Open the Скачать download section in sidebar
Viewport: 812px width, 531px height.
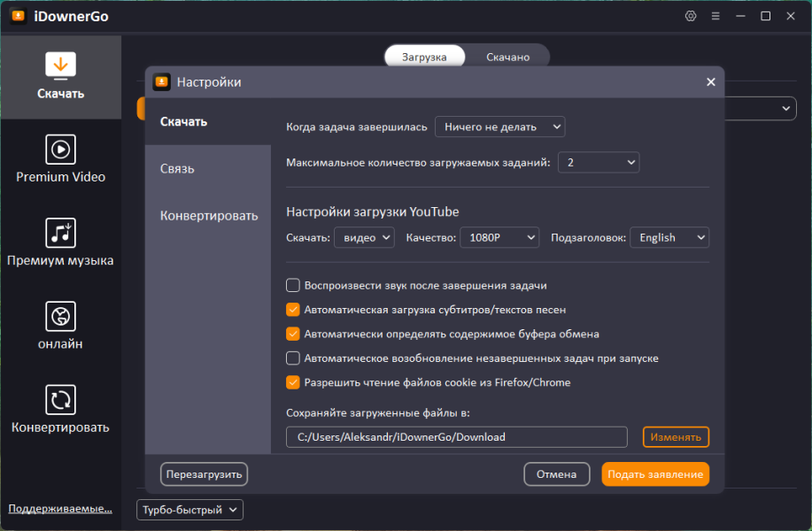click(60, 77)
